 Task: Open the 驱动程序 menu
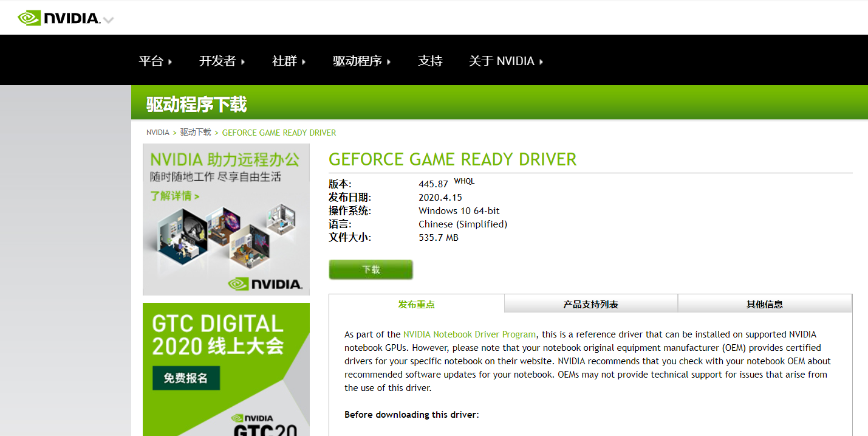[358, 60]
